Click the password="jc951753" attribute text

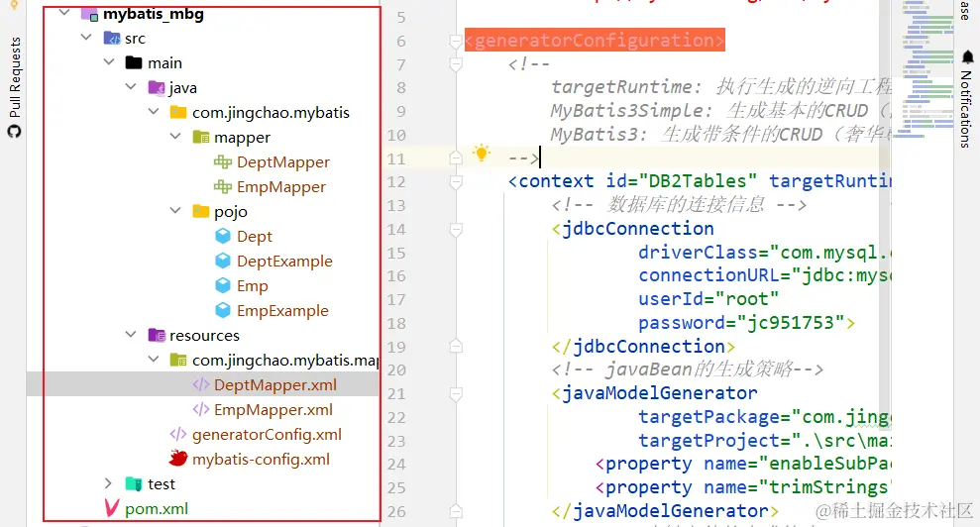(740, 323)
